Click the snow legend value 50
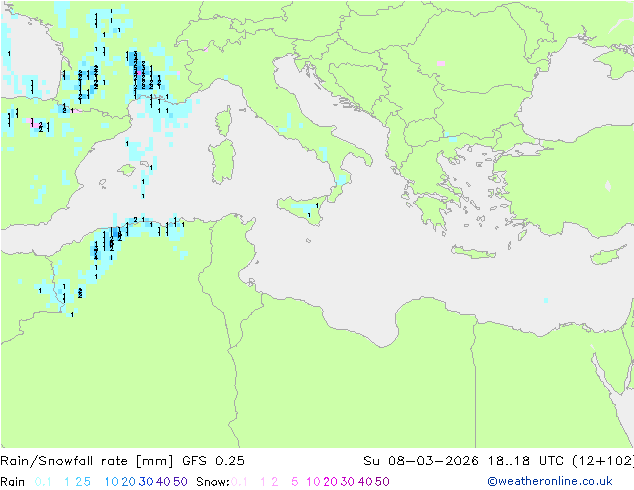Screen dimensions: 634x490 (382, 482)
